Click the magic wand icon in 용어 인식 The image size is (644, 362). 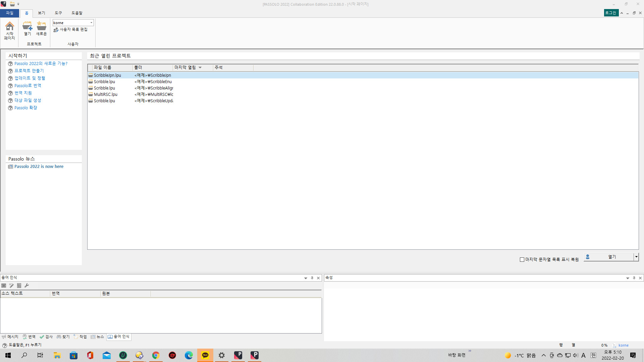(x=11, y=286)
